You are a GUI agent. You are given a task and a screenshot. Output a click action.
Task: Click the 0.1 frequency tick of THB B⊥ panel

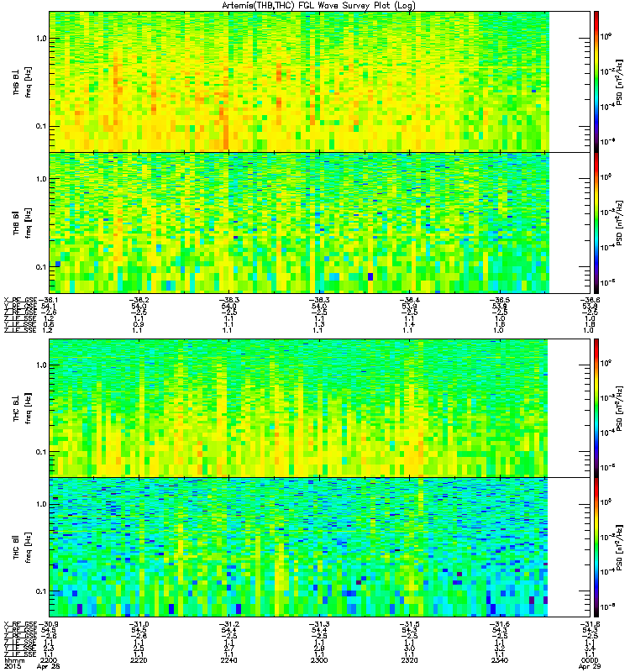click(41, 126)
